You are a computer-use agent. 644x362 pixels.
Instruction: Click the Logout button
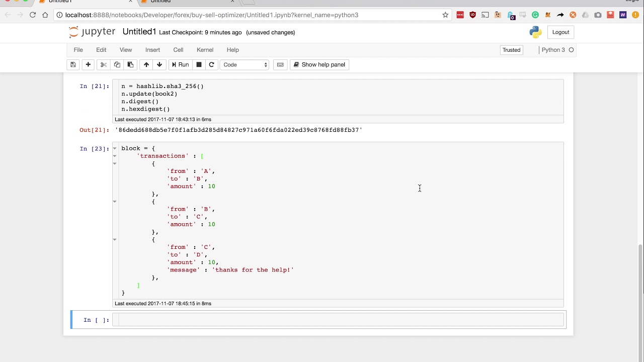click(560, 32)
